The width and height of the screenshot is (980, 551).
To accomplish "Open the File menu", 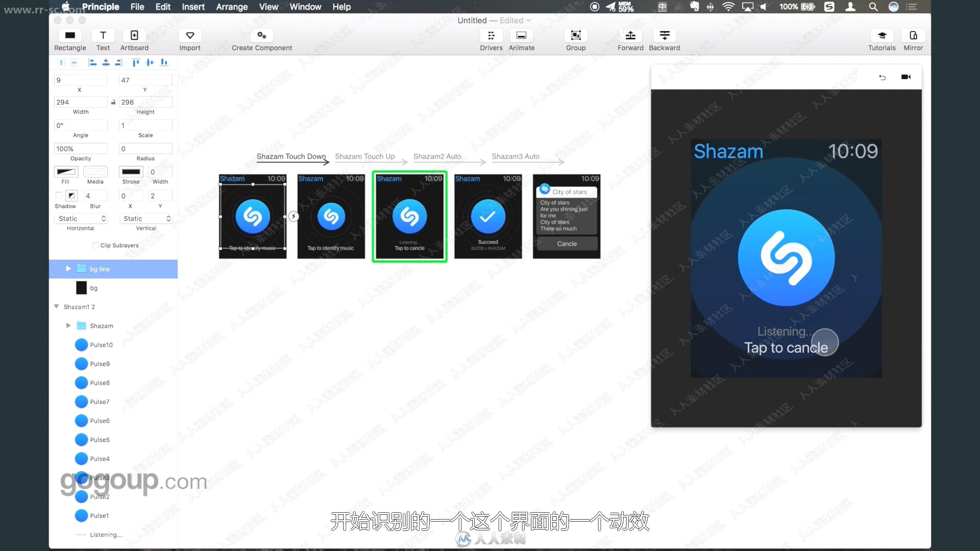I will pyautogui.click(x=137, y=7).
